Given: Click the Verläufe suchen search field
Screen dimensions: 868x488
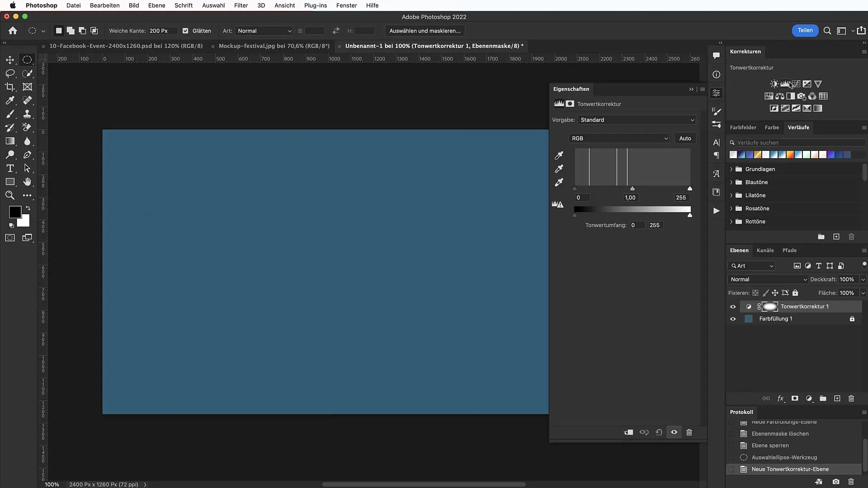Looking at the screenshot, I should pos(797,142).
